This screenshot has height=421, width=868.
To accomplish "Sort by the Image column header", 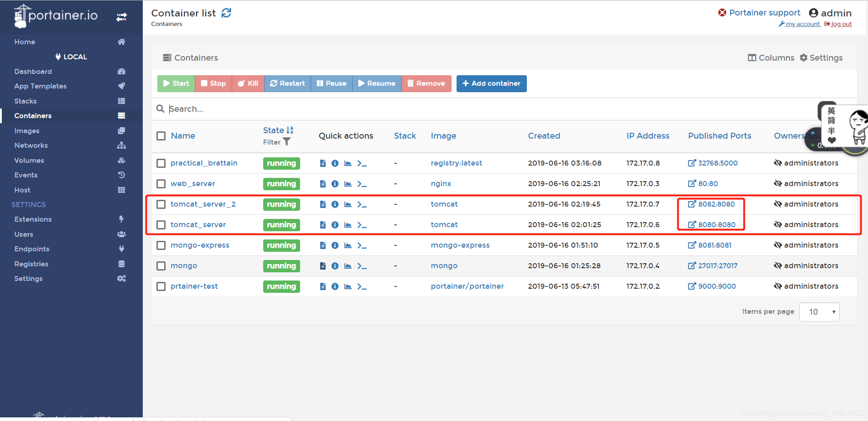I will pos(443,136).
